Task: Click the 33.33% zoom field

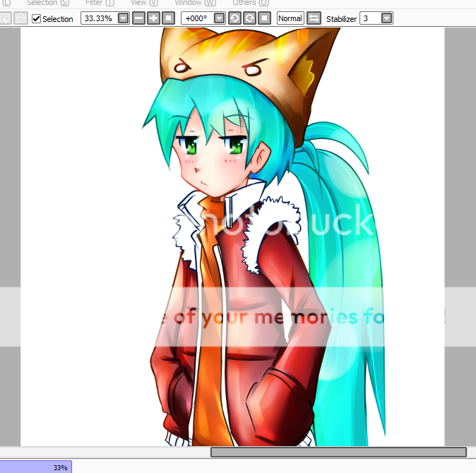Action: click(x=98, y=18)
